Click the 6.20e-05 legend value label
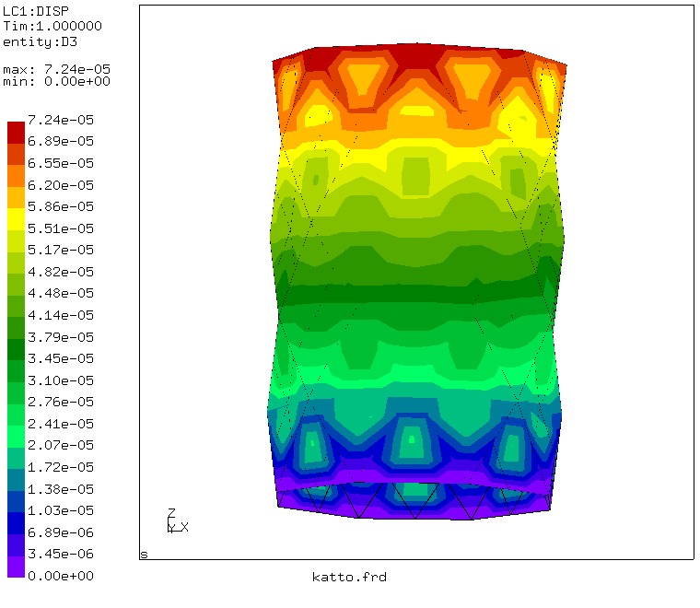This screenshot has width=700, height=608. point(61,185)
